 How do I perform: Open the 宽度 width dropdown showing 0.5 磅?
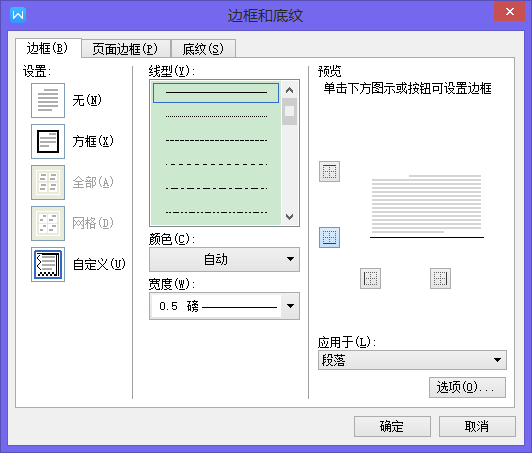click(224, 306)
